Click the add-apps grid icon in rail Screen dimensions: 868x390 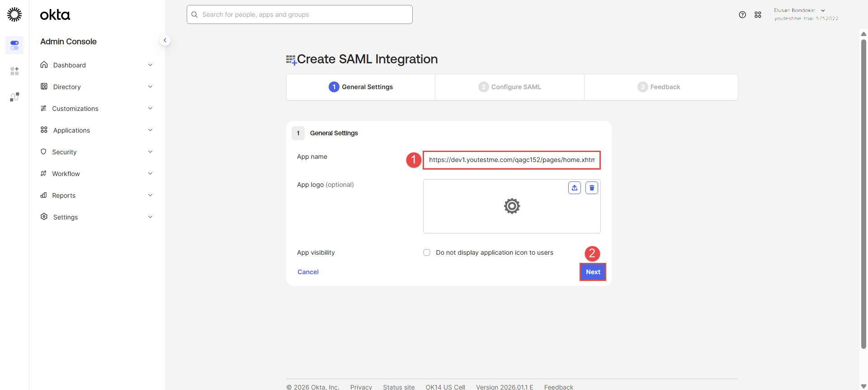pyautogui.click(x=14, y=71)
